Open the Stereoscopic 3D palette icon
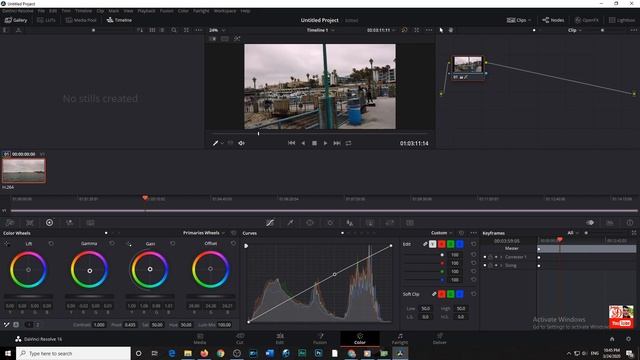This screenshot has width=640, height=360. [410, 222]
